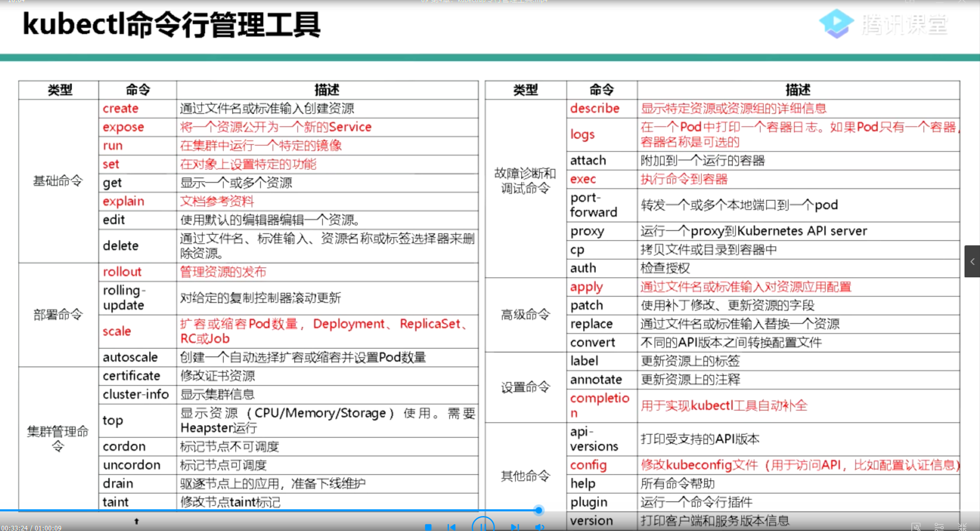Click the '高级命令' type cell
The image size is (980, 531).
point(526,315)
